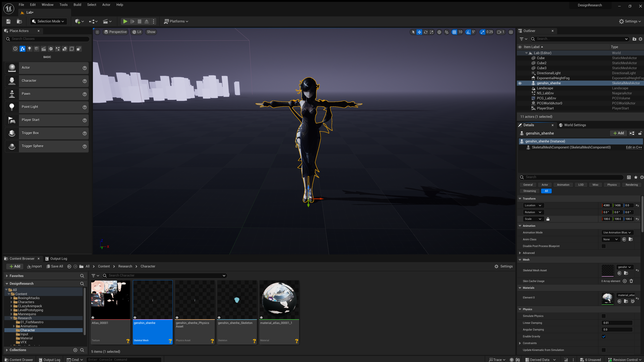This screenshot has height=362, width=644.
Task: Open the Build menu
Action: coord(77,5)
